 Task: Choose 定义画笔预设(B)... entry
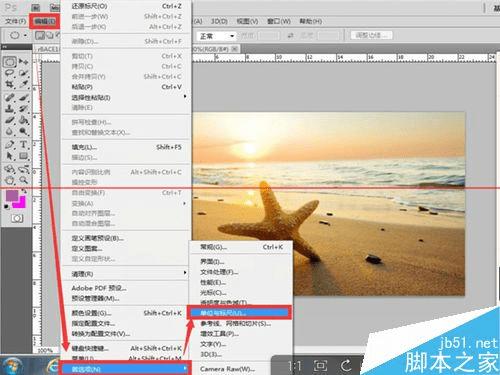point(126,238)
